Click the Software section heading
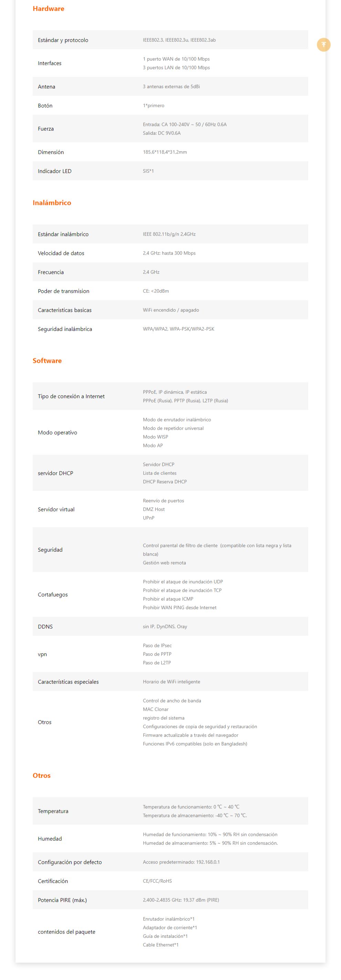Image resolution: width=341 pixels, height=980 pixels. [x=47, y=361]
